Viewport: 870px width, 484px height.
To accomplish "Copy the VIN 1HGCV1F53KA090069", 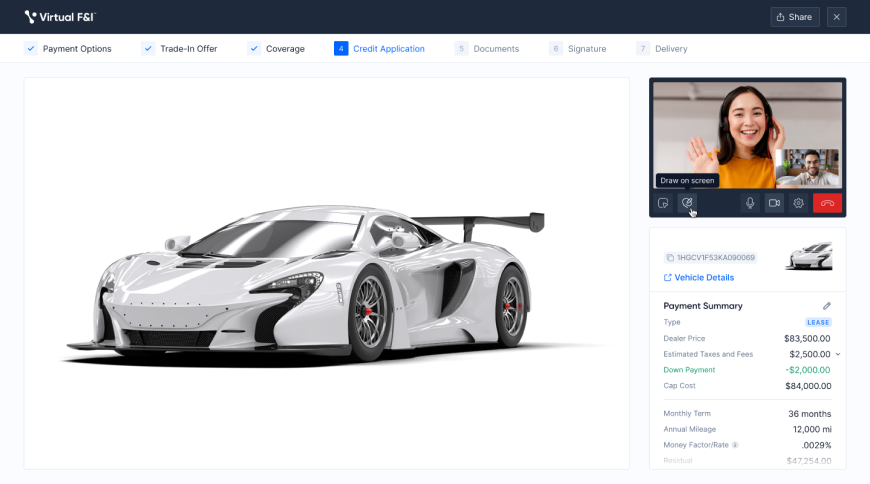I will (x=670, y=258).
